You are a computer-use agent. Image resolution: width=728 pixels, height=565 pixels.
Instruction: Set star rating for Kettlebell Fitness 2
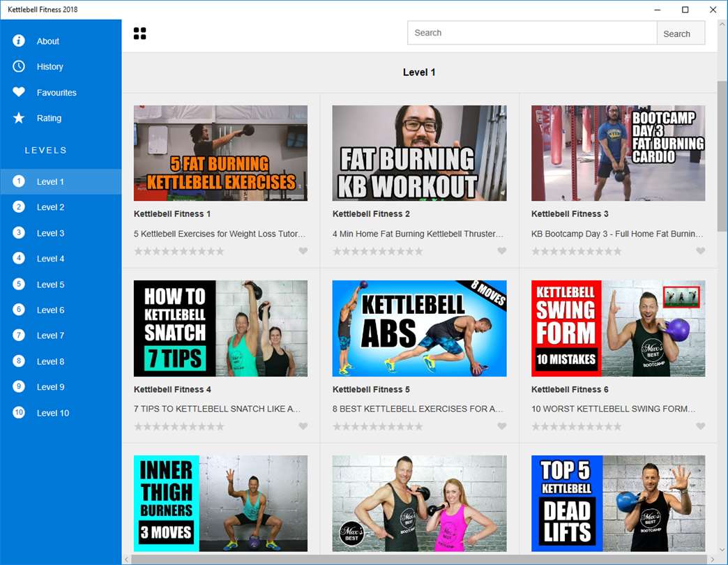pyautogui.click(x=377, y=251)
